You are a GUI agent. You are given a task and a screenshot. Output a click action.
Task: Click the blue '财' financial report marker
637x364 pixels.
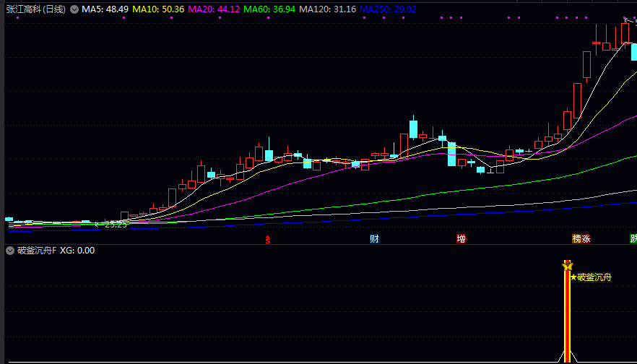[374, 239]
